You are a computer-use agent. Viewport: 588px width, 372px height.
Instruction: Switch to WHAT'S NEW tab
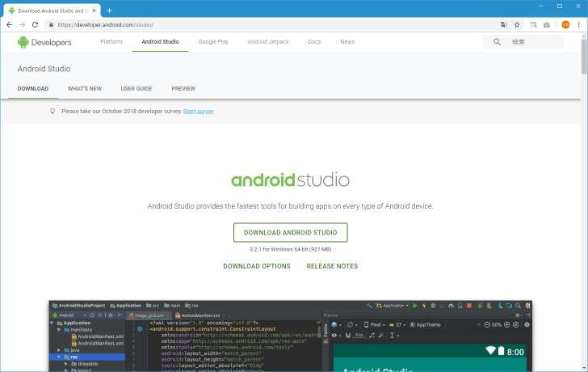coord(85,89)
